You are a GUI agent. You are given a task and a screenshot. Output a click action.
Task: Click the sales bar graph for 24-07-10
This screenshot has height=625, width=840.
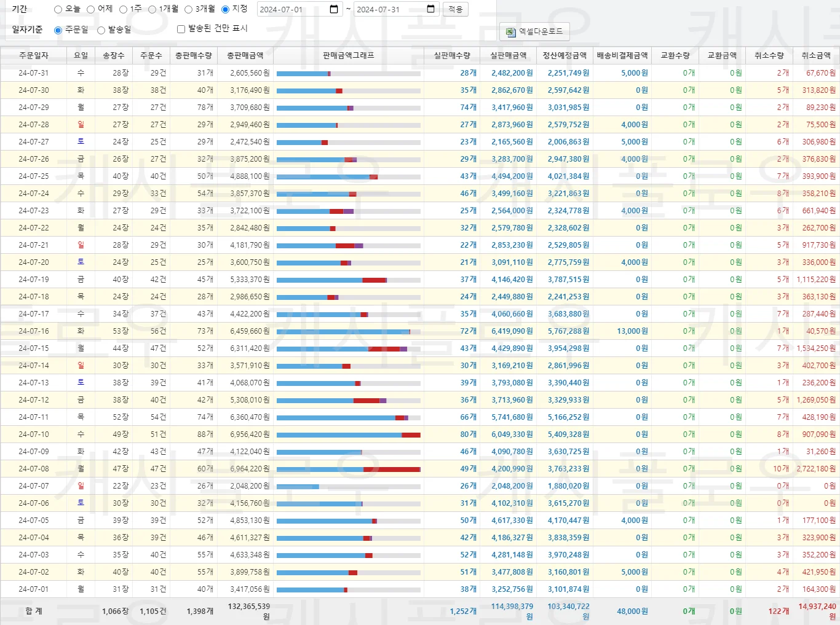349,434
